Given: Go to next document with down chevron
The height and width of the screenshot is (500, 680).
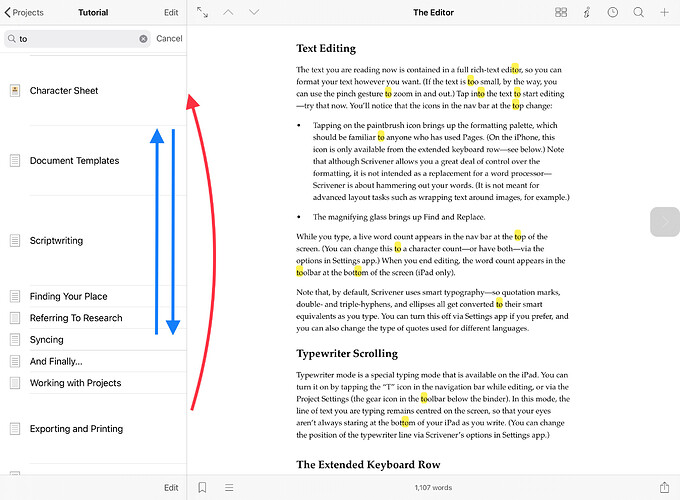Looking at the screenshot, I should (x=254, y=12).
